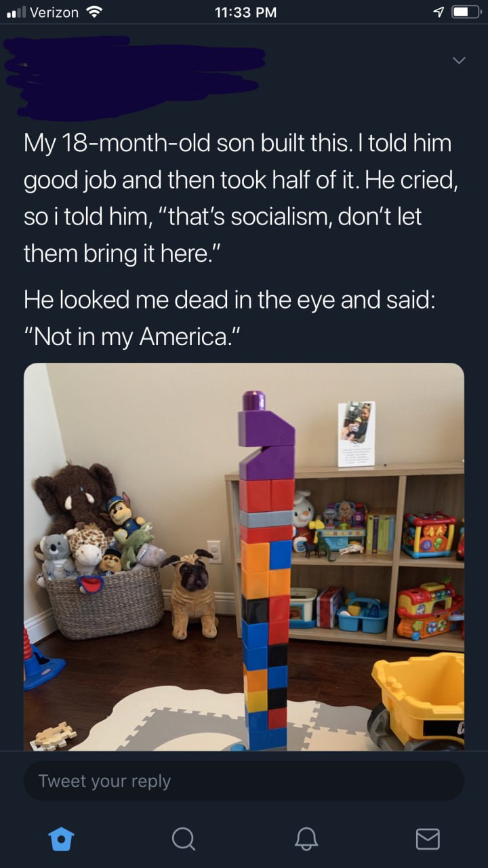
Task: Open the block tower photo
Action: pos(244,557)
